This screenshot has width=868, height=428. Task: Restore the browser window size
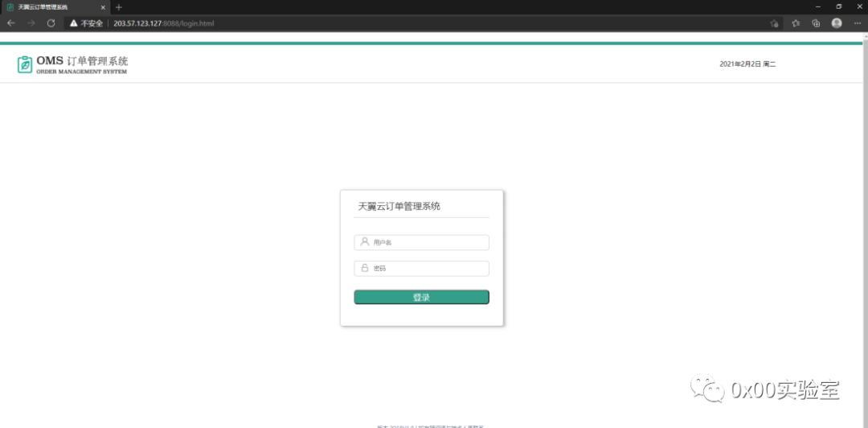coord(838,6)
